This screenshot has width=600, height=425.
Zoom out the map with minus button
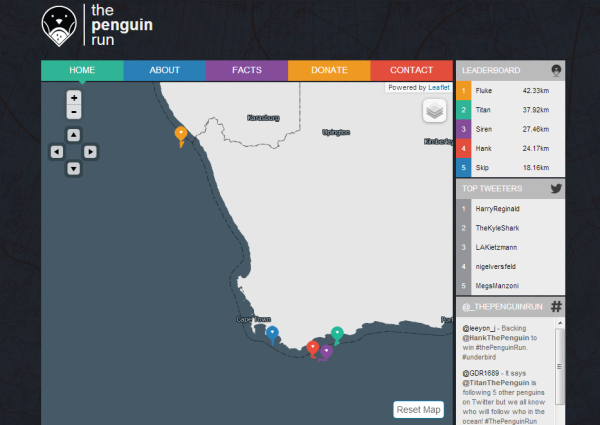74,112
